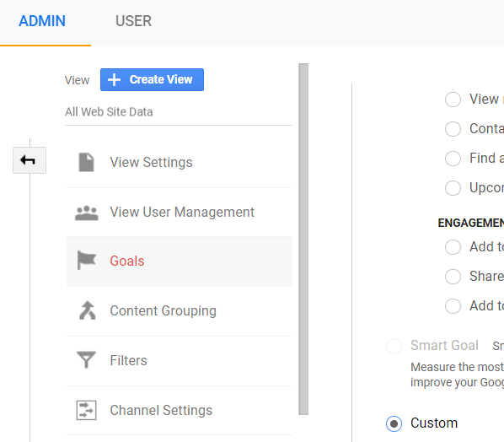Screen dimensions: 504x442
Task: Click the Goals flag icon
Action: [x=87, y=260]
